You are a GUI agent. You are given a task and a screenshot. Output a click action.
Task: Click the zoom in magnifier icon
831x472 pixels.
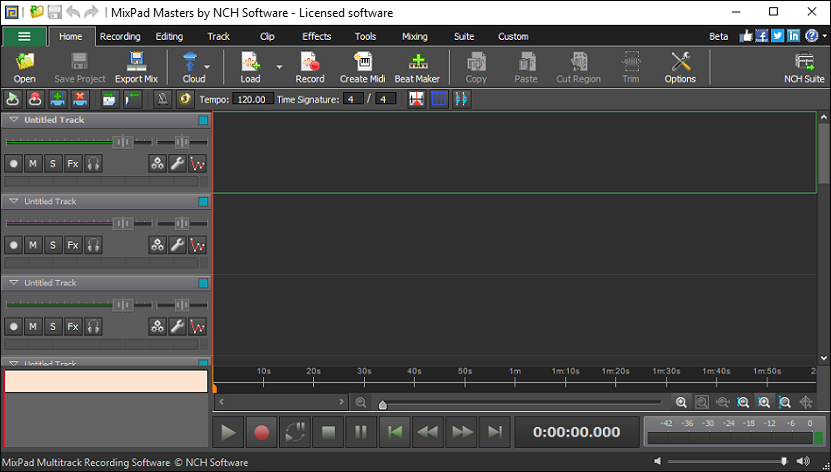(681, 403)
